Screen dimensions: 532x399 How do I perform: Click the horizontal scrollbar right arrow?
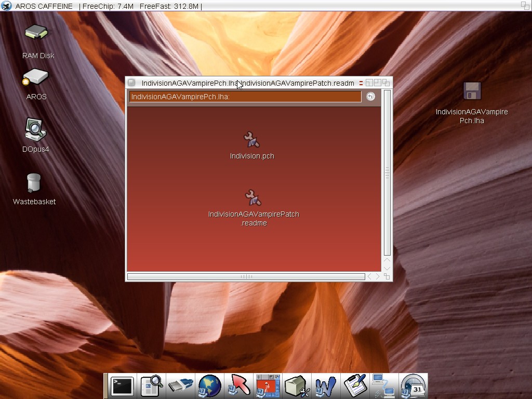tap(378, 276)
